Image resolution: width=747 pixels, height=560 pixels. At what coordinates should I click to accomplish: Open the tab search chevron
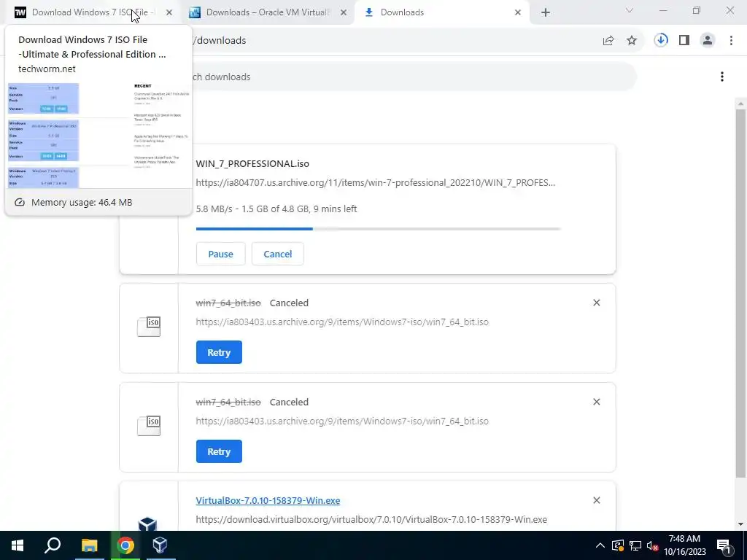(x=630, y=10)
